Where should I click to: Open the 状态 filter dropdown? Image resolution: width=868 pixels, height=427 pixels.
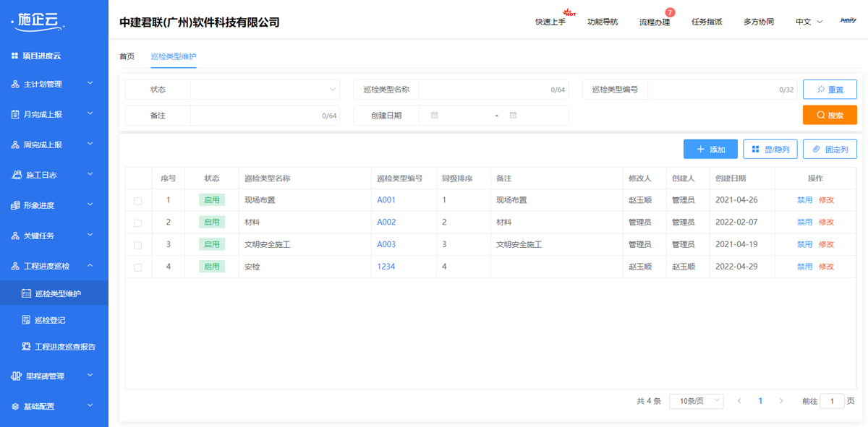click(x=265, y=90)
